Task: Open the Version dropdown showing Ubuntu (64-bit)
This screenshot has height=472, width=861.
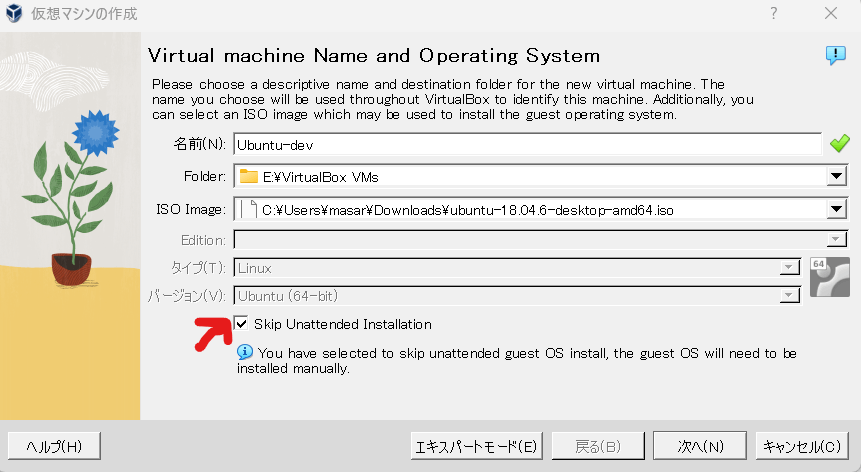Action: [789, 296]
